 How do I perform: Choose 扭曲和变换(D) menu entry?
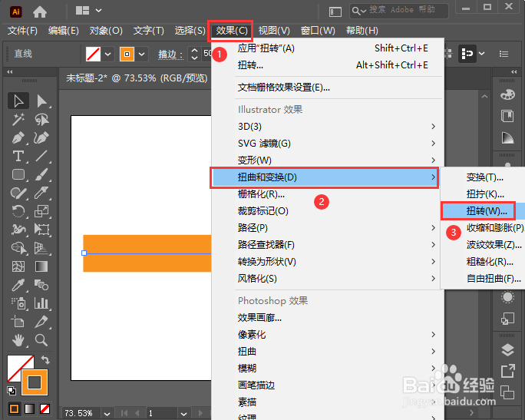click(324, 177)
